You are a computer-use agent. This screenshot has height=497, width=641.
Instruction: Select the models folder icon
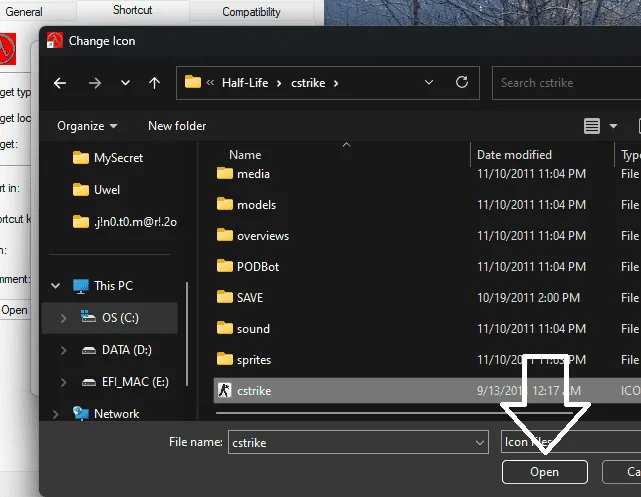224,204
